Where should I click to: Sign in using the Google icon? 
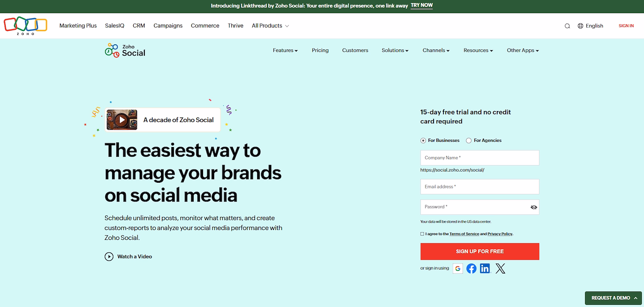458,268
